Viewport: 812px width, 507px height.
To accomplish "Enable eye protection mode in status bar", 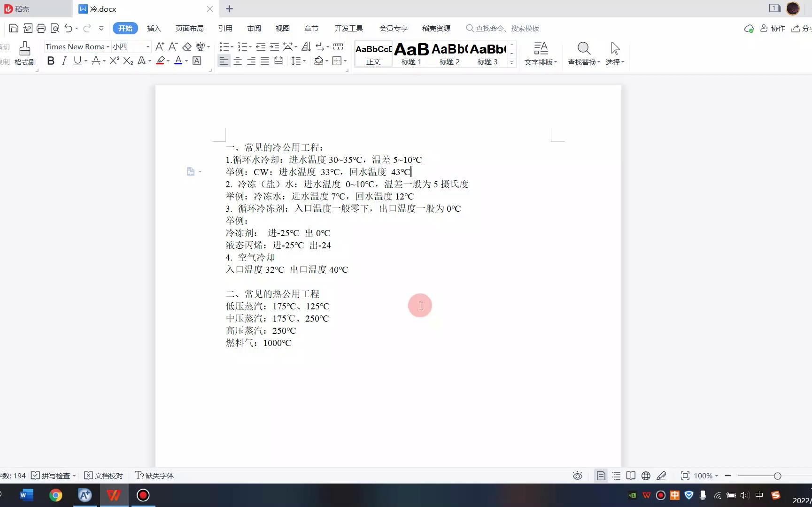I will coord(577,476).
